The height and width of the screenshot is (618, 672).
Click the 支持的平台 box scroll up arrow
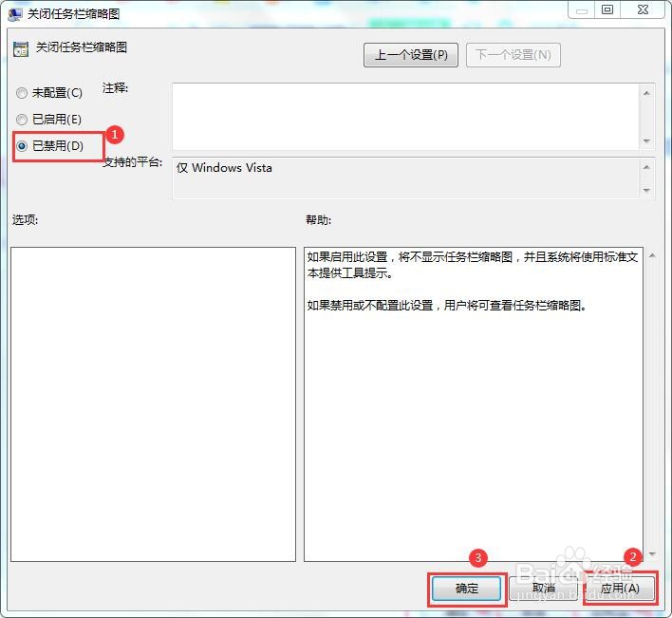646,167
